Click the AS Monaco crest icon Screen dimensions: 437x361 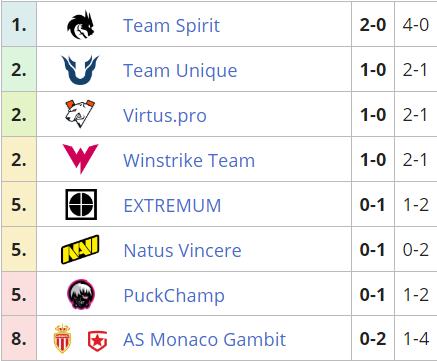tap(62, 338)
